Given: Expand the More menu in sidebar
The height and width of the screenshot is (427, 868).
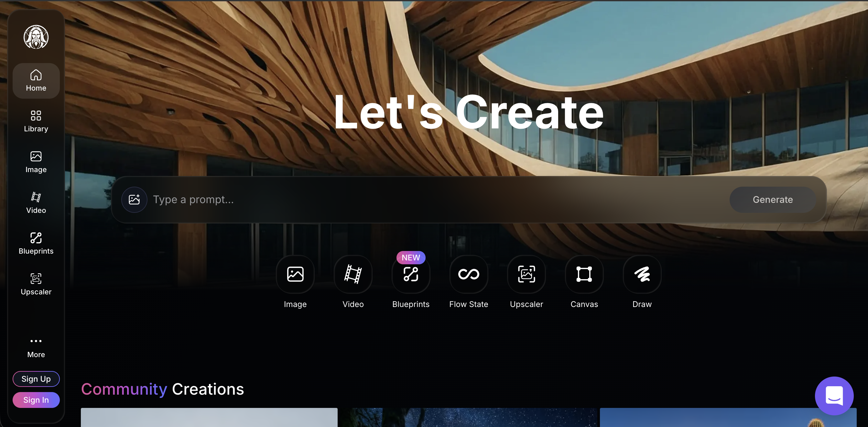Looking at the screenshot, I should pos(36,347).
